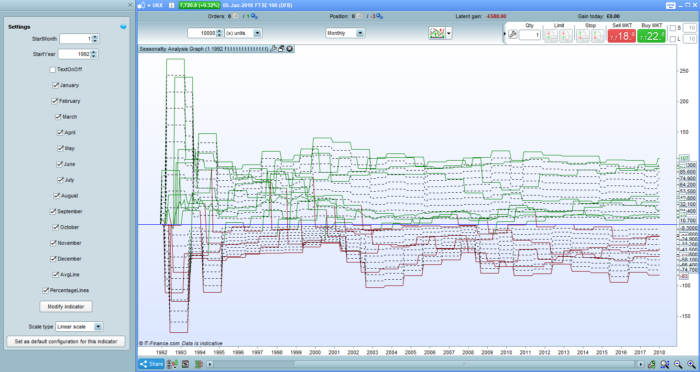Open the chart style icon

pyautogui.click(x=437, y=33)
